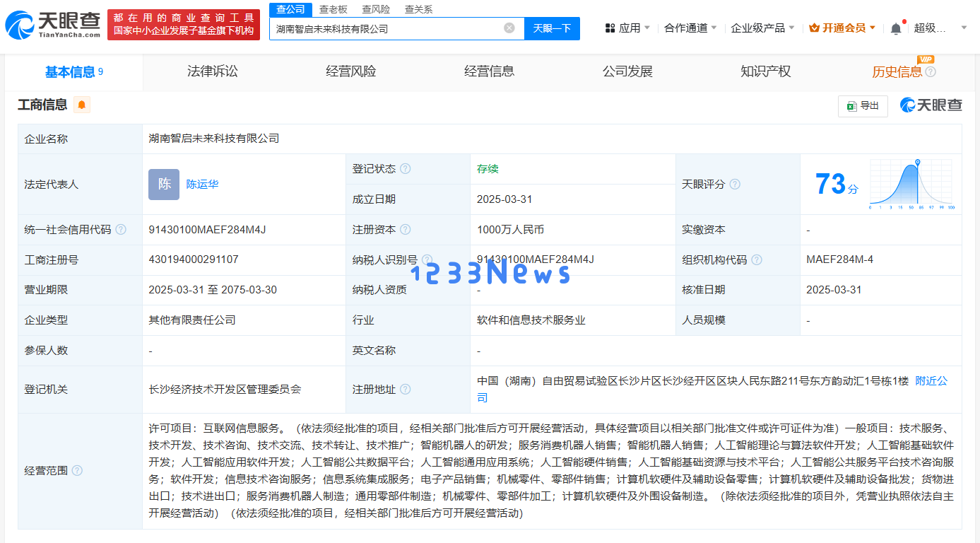
Task: Open notifications via the bell icon
Action: (896, 28)
